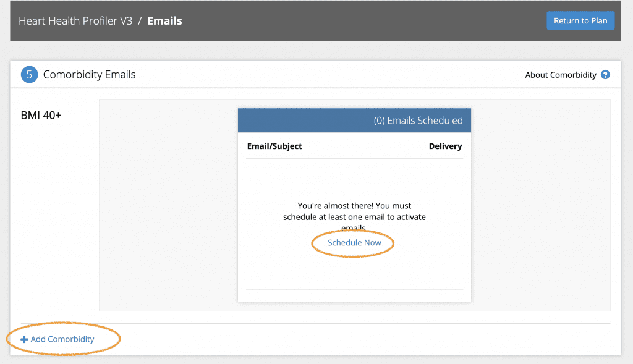Click the plus icon beside Add Comorbidity
The image size is (633, 364).
pyautogui.click(x=24, y=339)
